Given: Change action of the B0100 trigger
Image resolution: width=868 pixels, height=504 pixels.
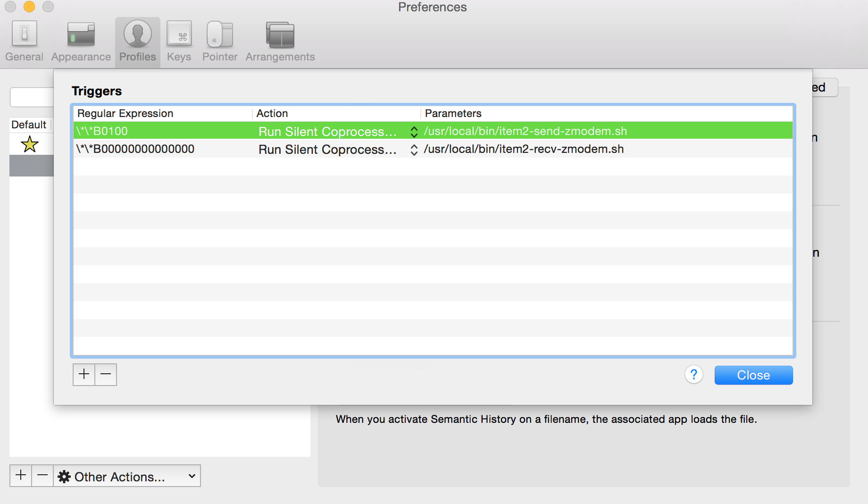Looking at the screenshot, I should coord(338,131).
